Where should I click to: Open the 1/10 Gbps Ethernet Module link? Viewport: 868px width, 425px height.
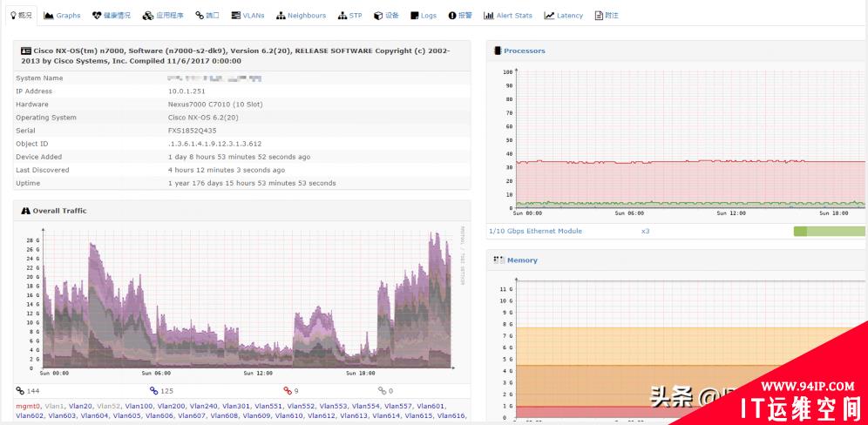coord(535,232)
